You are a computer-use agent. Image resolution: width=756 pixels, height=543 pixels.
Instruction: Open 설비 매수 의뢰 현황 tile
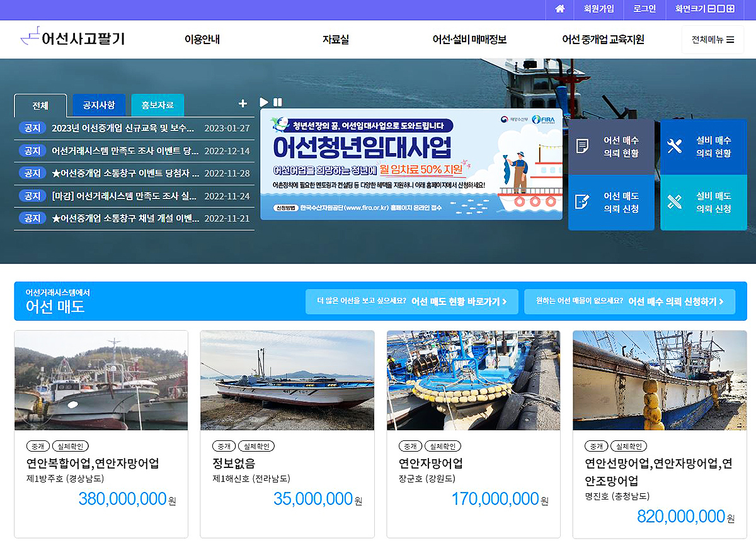pos(703,146)
